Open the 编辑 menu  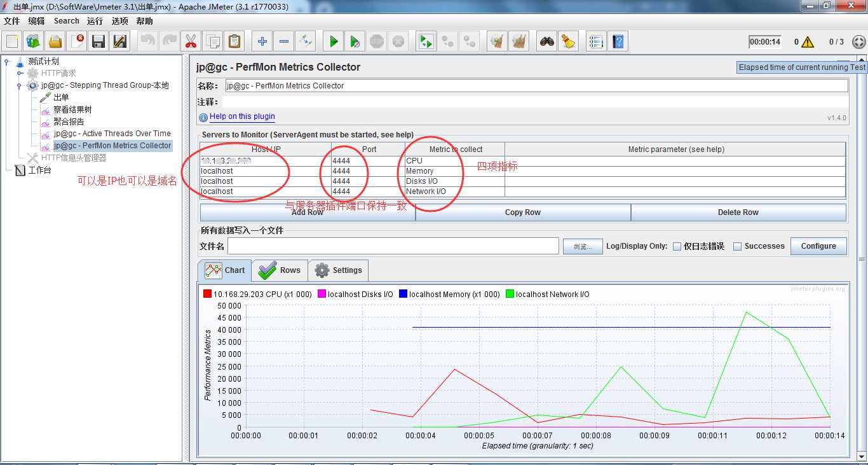[36, 21]
